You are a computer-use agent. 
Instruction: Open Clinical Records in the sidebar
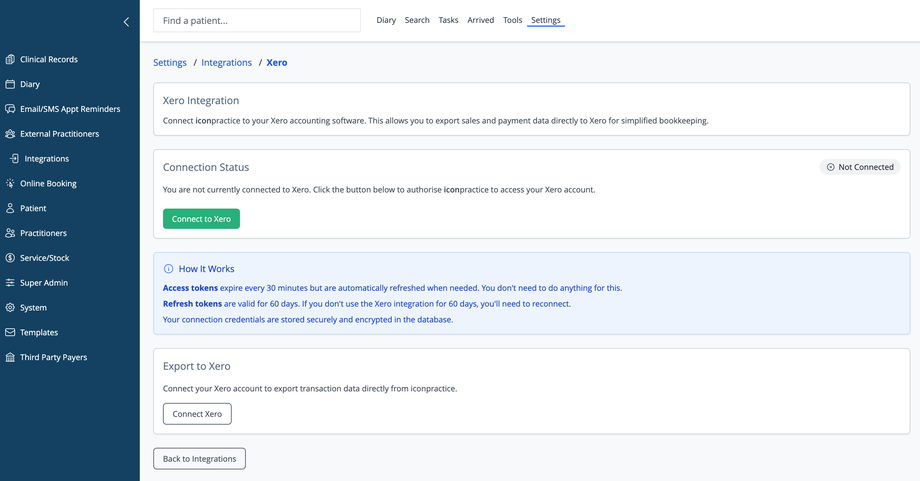pos(49,59)
